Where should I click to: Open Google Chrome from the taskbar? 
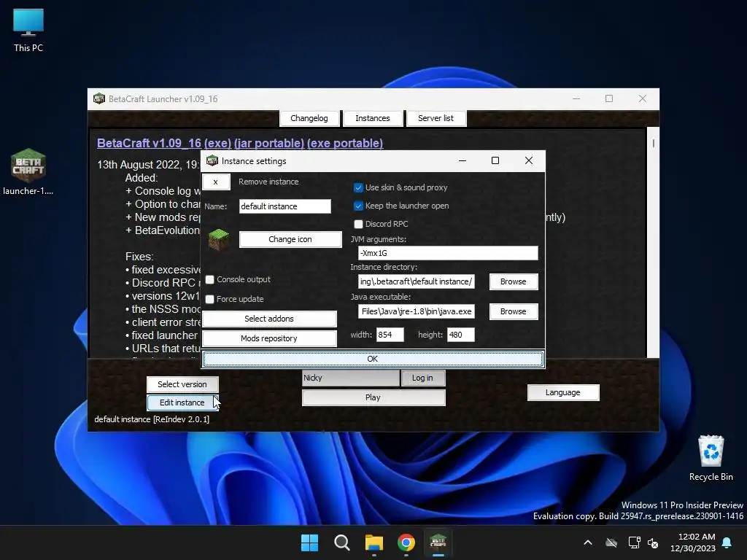[406, 542]
